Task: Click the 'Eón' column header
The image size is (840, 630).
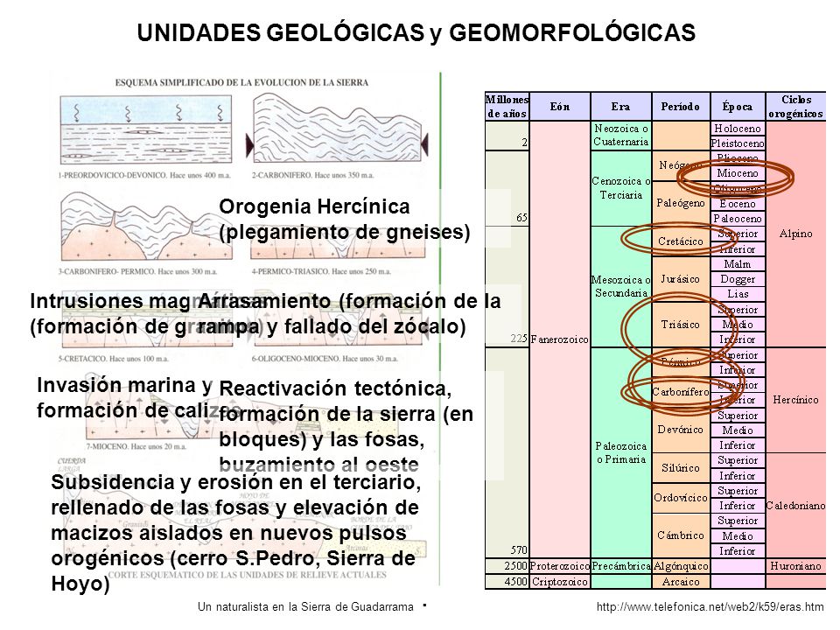Action: 560,107
